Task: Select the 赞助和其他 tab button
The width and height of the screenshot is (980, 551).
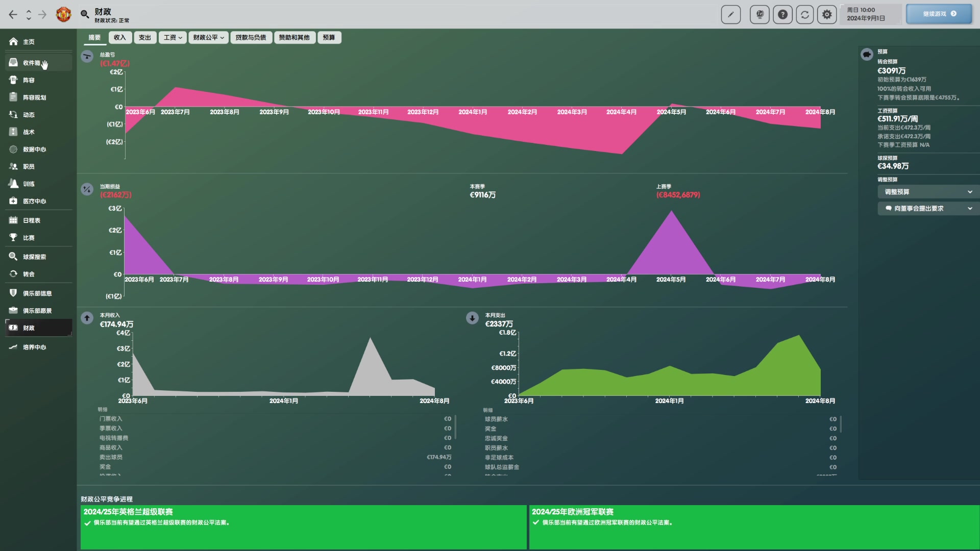Action: 294,37
